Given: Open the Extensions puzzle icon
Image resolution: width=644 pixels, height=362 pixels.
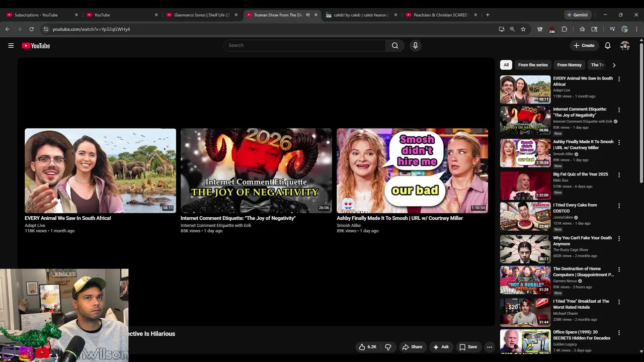Looking at the screenshot, I should click(564, 29).
